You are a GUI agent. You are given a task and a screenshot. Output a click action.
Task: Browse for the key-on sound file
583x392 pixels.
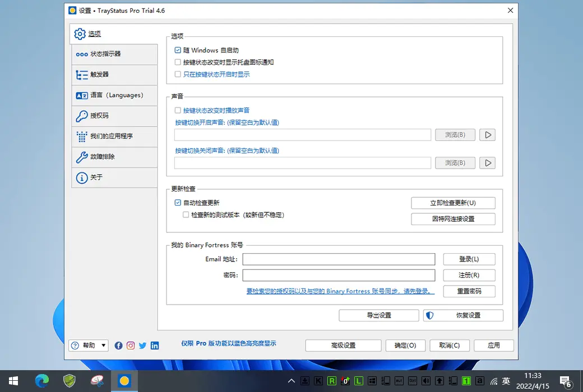(455, 135)
